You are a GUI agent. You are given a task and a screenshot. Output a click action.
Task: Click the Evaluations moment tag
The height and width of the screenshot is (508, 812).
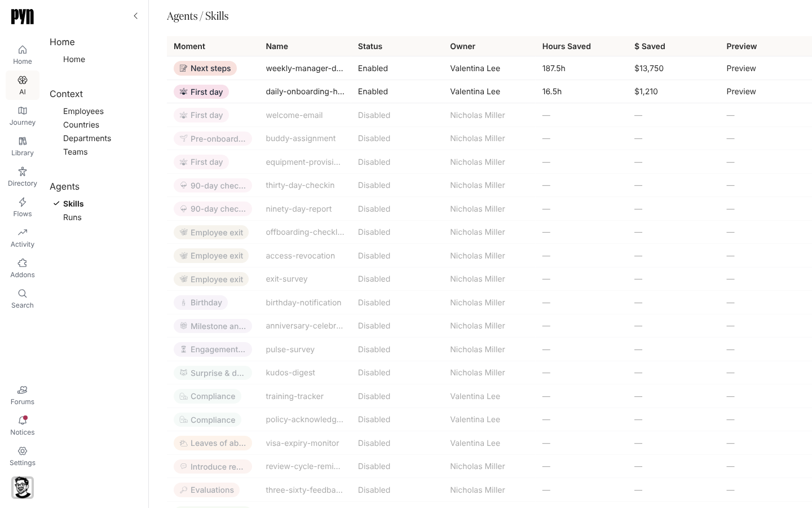click(206, 490)
